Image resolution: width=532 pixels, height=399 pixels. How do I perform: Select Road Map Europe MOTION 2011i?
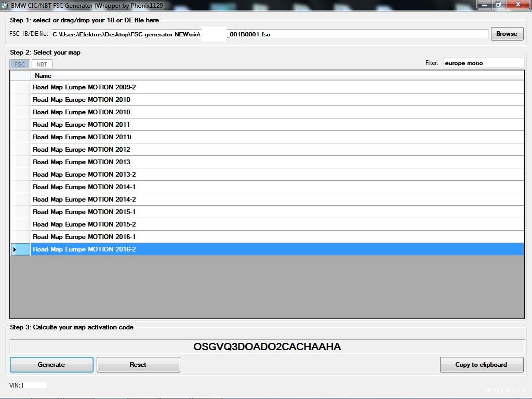[82, 137]
